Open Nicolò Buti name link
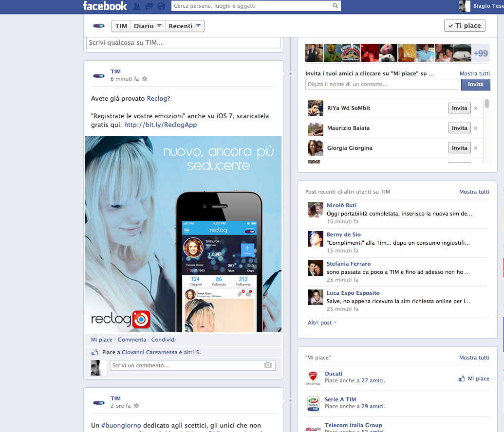504x432 pixels. click(341, 205)
